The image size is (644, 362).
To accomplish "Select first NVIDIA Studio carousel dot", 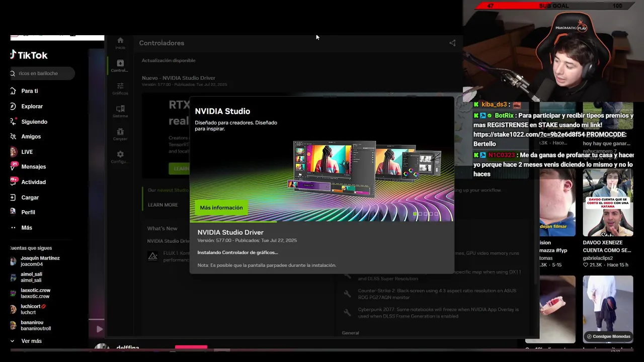I will tap(415, 214).
